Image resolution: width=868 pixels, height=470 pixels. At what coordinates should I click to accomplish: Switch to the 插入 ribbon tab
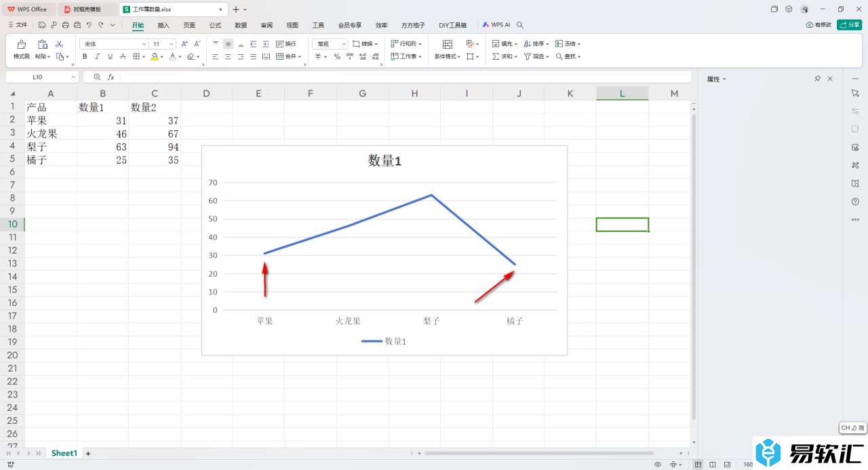tap(163, 25)
